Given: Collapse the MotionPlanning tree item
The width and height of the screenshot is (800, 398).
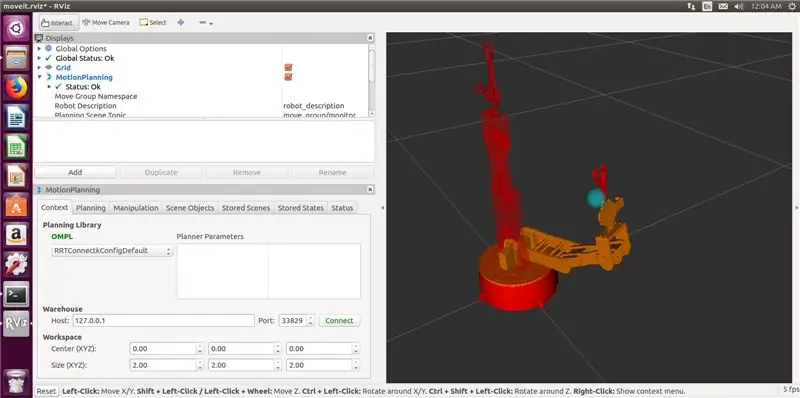Looking at the screenshot, I should tap(39, 77).
